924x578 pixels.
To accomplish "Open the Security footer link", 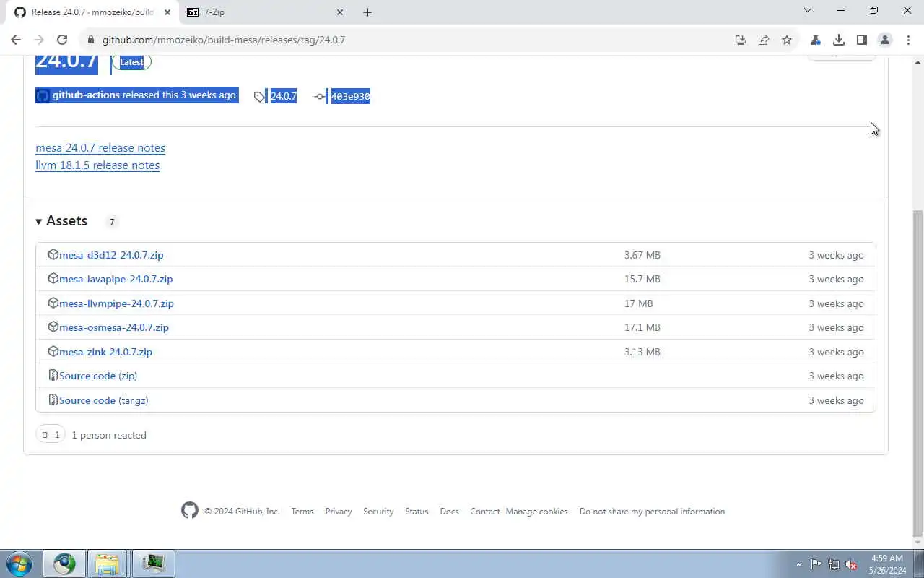I will [378, 512].
